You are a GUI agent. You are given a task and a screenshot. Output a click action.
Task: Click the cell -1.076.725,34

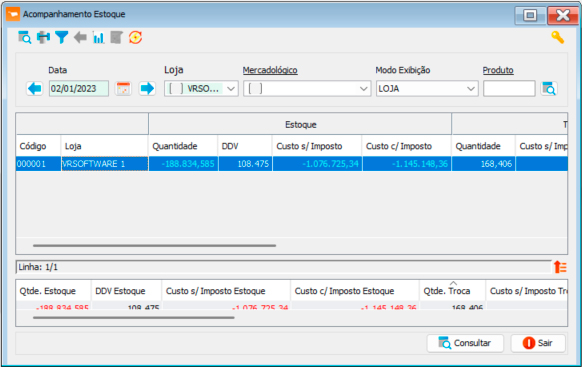click(x=317, y=164)
